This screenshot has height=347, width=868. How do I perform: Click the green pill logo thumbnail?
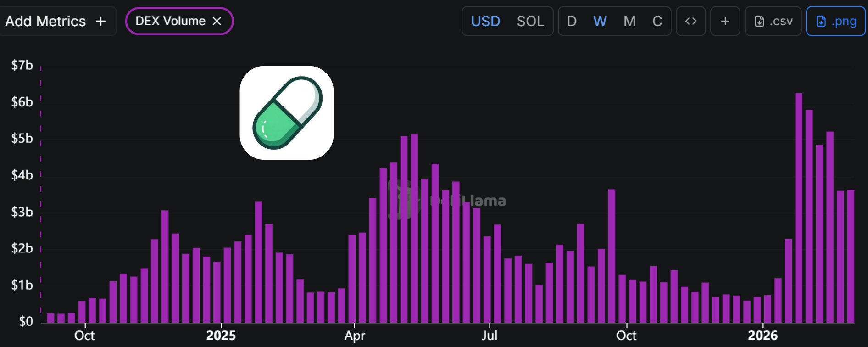[x=286, y=113]
